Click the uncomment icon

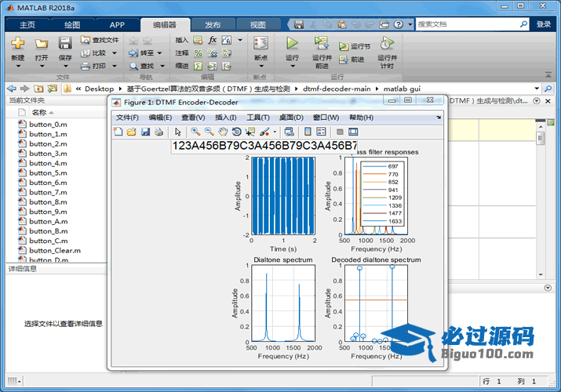pos(213,53)
